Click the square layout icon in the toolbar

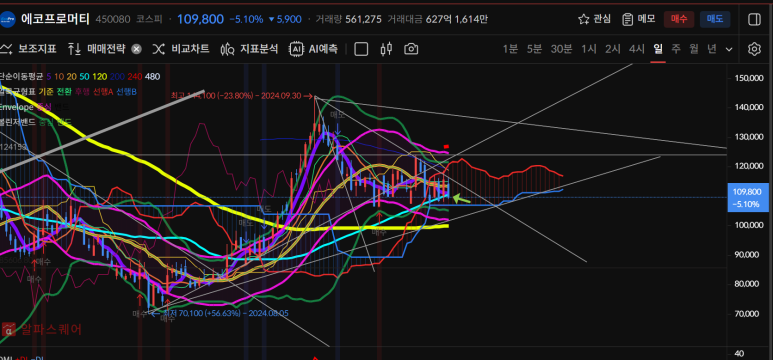pyautogui.click(x=361, y=49)
